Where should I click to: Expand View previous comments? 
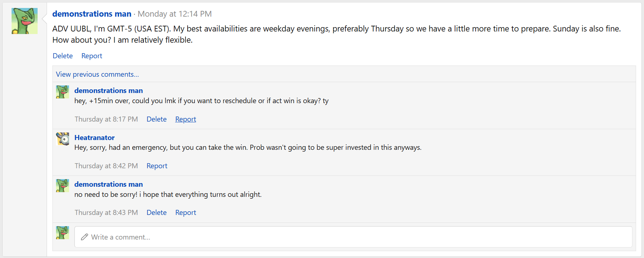[97, 74]
